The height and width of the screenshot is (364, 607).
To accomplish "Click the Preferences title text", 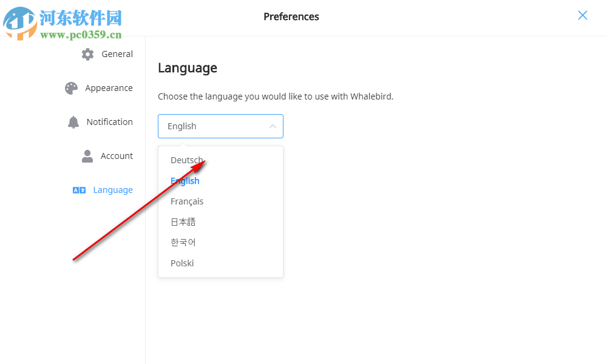I will pyautogui.click(x=291, y=16).
